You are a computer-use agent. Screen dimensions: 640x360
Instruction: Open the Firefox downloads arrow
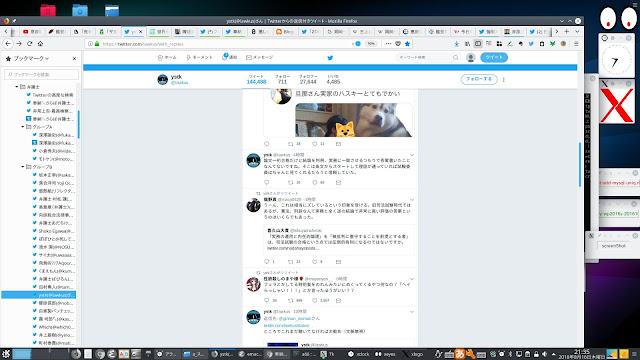coord(457,44)
